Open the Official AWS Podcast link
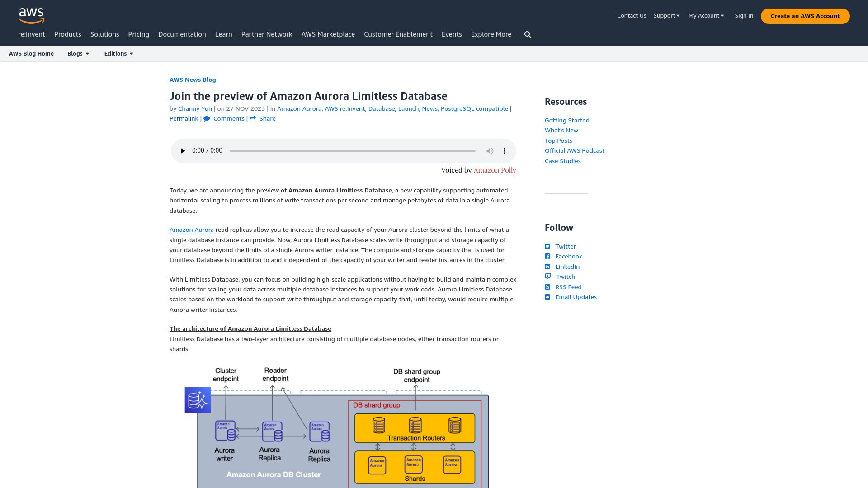Viewport: 868px width, 488px height. [575, 151]
